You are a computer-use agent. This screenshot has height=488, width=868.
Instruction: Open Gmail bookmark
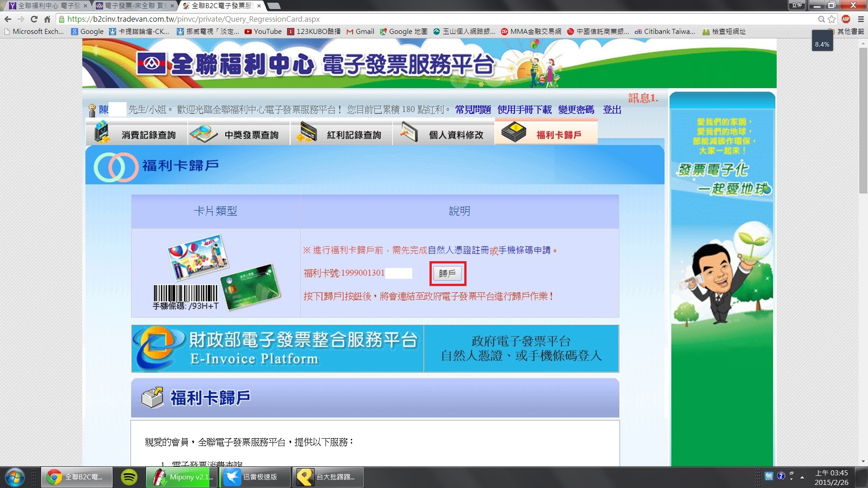pyautogui.click(x=360, y=32)
